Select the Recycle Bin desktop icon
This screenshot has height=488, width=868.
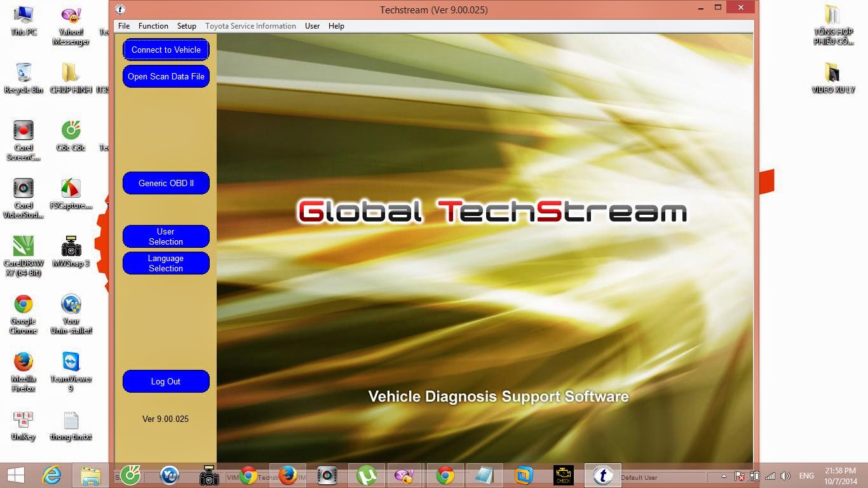click(x=24, y=78)
